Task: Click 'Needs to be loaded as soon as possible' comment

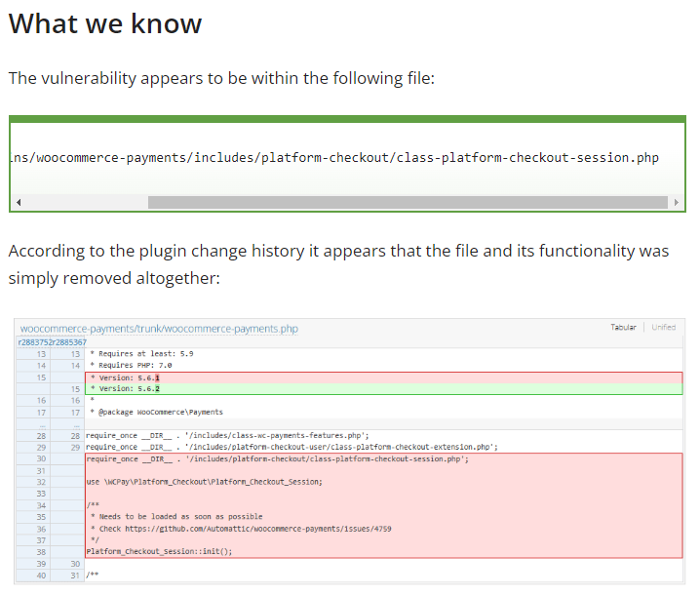Action: coord(176,517)
